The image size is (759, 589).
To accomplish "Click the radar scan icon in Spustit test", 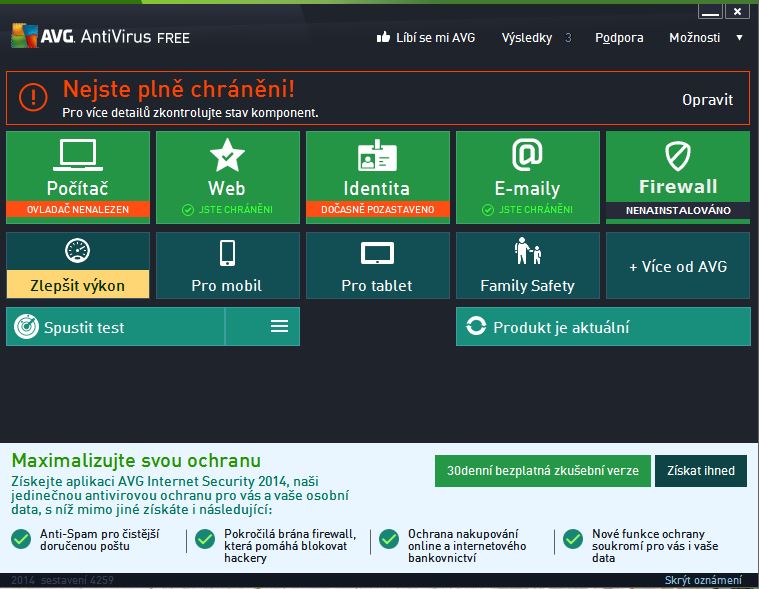I will tap(26, 326).
